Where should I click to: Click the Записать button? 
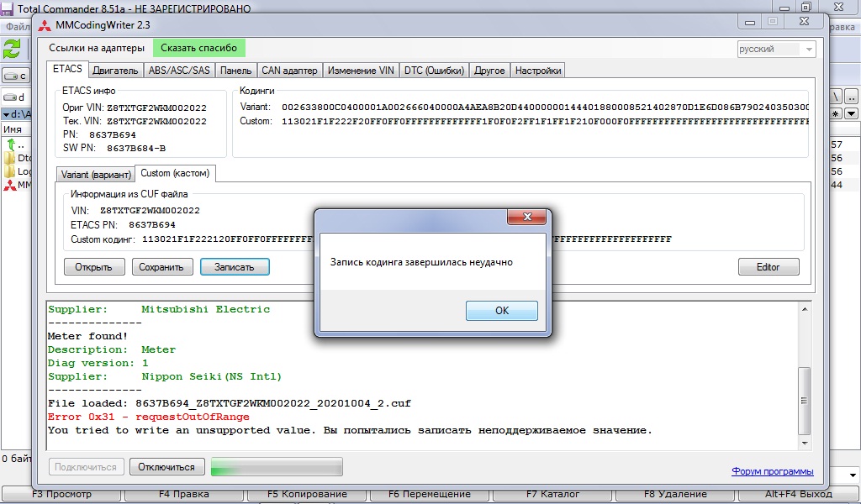(x=235, y=267)
